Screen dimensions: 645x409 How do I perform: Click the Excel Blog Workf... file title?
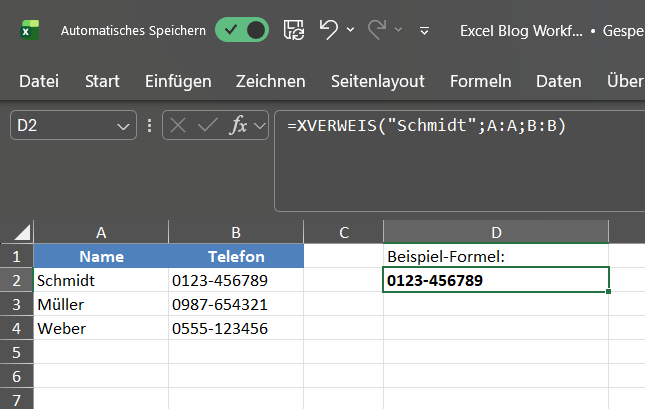coord(521,31)
